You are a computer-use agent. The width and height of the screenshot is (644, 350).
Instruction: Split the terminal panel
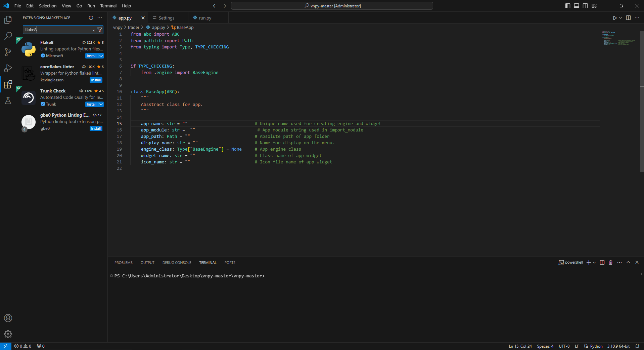pyautogui.click(x=602, y=262)
